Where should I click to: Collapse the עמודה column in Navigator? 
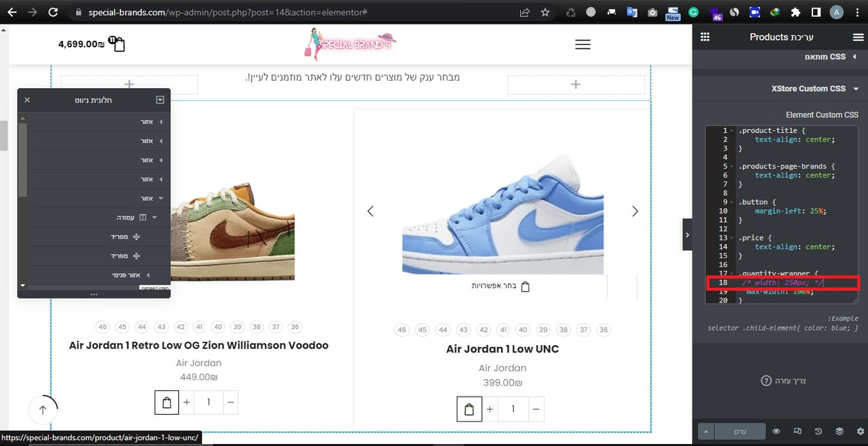[x=154, y=218]
